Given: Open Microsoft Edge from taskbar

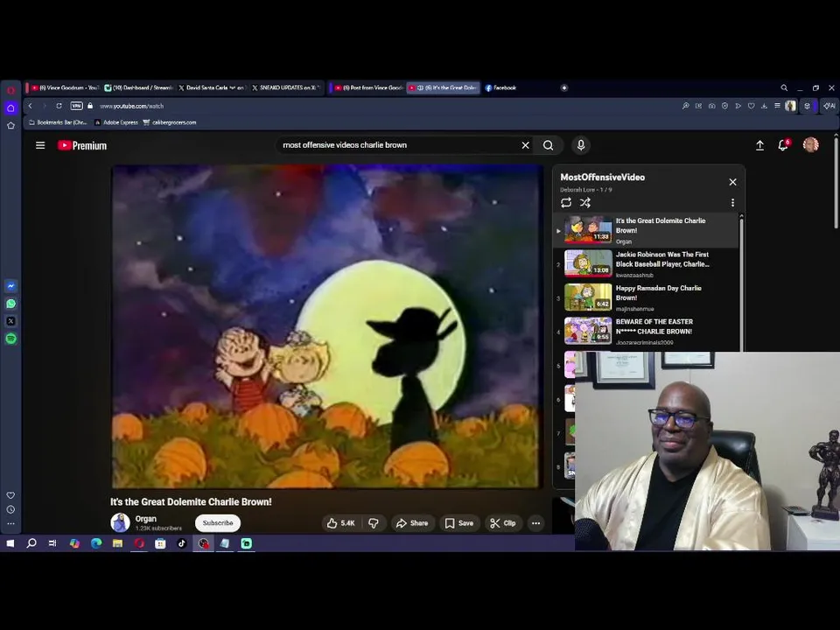Looking at the screenshot, I should coord(96,543).
